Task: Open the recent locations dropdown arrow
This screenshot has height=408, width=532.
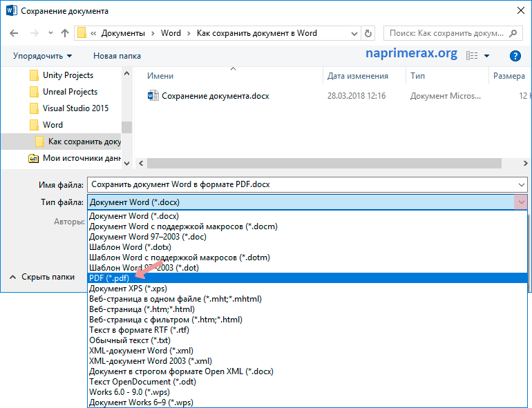Action: click(x=50, y=33)
